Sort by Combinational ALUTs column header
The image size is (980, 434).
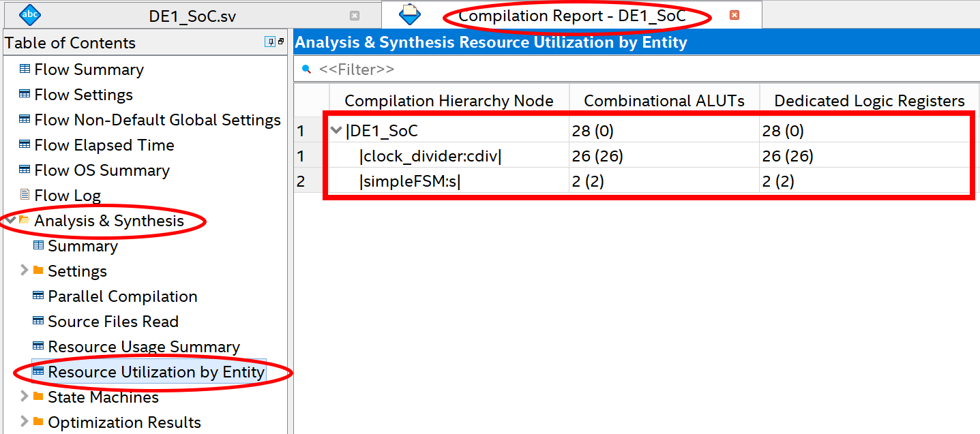pos(664,101)
